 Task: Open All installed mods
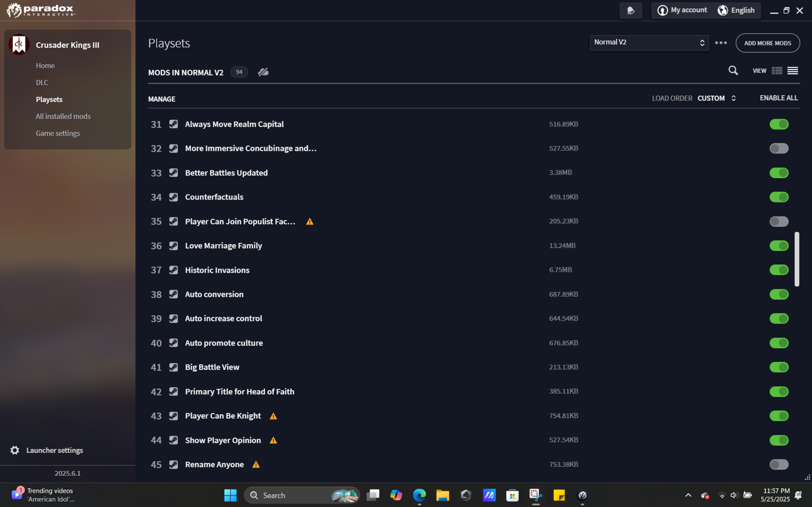pyautogui.click(x=63, y=116)
